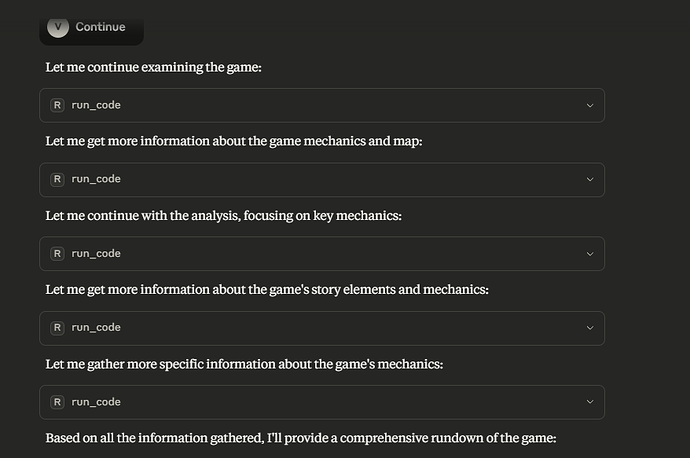The image size is (690, 458).
Task: Click the R icon on fourth run_code block
Action: pos(57,328)
